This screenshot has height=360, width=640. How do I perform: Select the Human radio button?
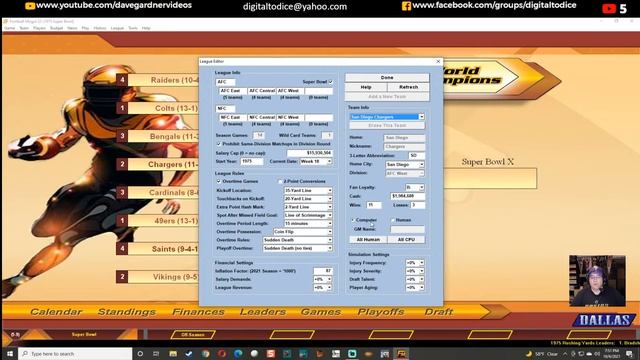click(393, 220)
